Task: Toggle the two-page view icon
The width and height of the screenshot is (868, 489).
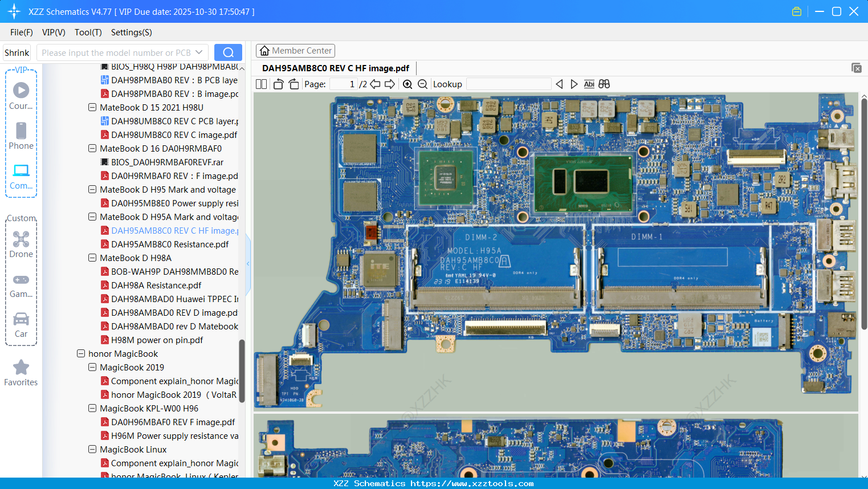Action: pyautogui.click(x=261, y=84)
